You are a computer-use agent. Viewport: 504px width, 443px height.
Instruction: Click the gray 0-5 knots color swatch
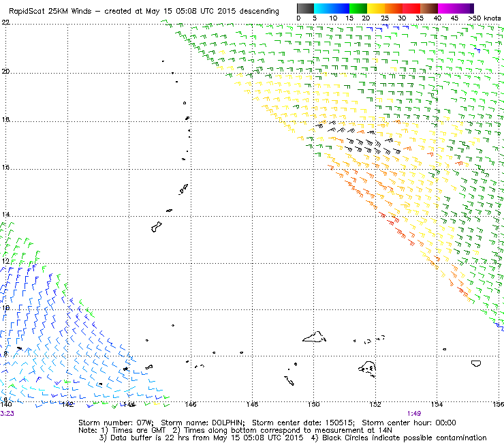[305, 8]
